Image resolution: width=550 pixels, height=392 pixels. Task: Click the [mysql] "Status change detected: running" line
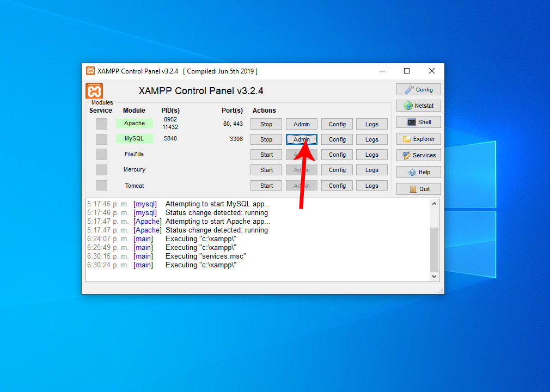coord(216,213)
